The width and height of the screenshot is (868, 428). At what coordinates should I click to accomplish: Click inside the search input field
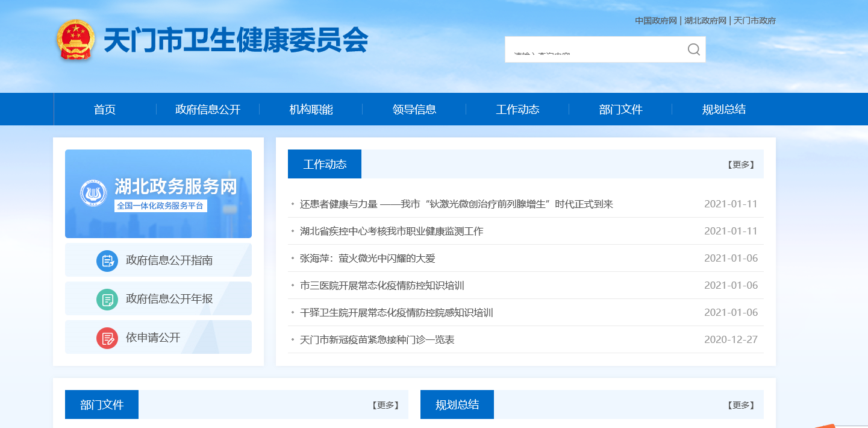tap(593, 49)
